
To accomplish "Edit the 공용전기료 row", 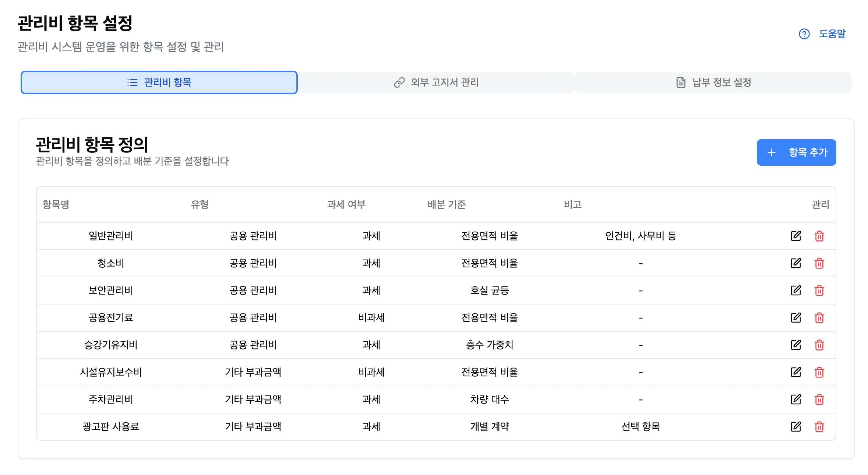I will click(796, 317).
